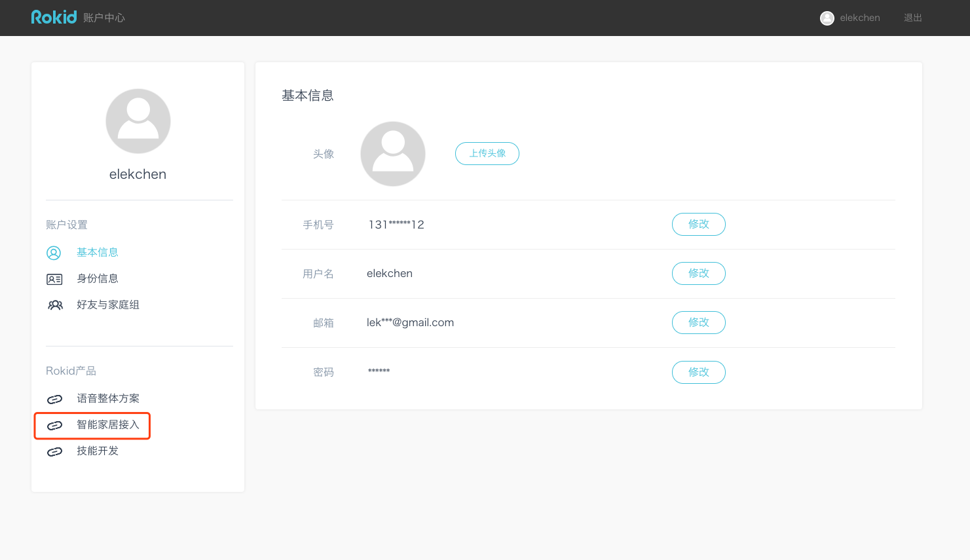Click 修改 for the 手机号 row
970x560 pixels.
click(x=699, y=224)
